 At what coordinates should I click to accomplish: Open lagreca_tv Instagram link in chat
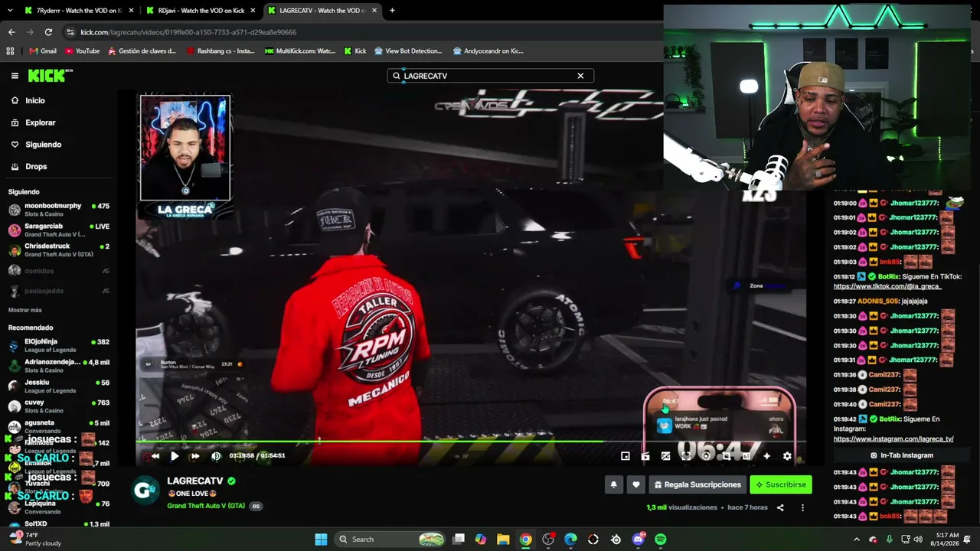tap(893, 439)
